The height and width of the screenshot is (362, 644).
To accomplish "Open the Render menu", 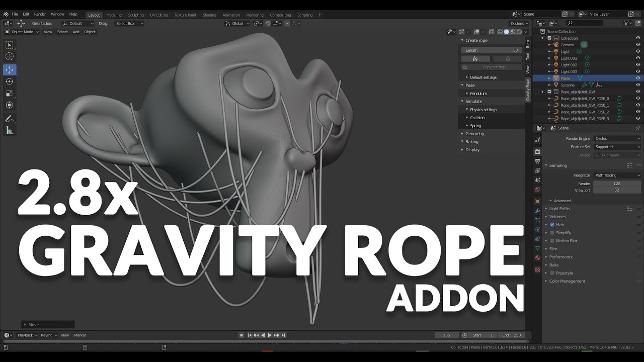I will click(40, 14).
